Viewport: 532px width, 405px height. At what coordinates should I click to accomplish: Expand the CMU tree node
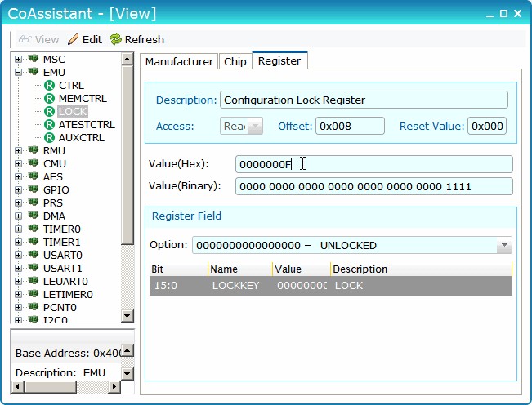(18, 164)
